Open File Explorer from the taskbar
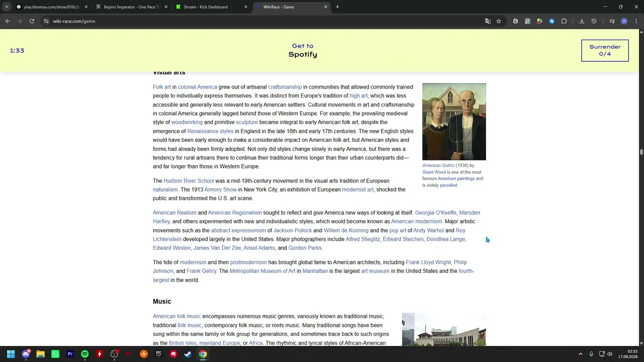644x362 pixels. pyautogui.click(x=40, y=354)
